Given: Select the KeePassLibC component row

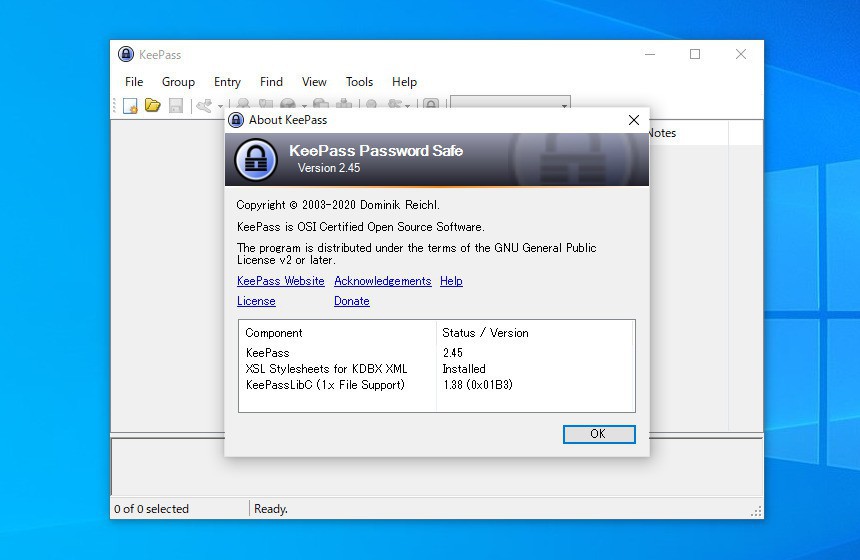Looking at the screenshot, I should click(x=325, y=385).
